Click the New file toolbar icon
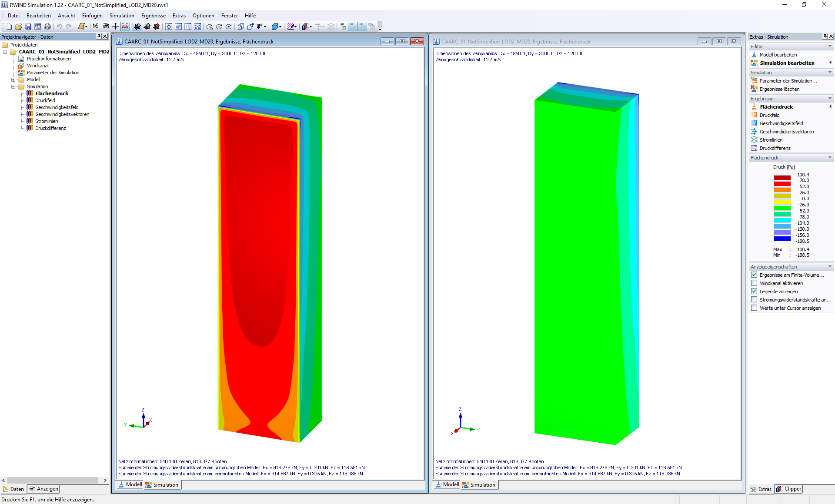The height and width of the screenshot is (504, 835). click(x=9, y=27)
